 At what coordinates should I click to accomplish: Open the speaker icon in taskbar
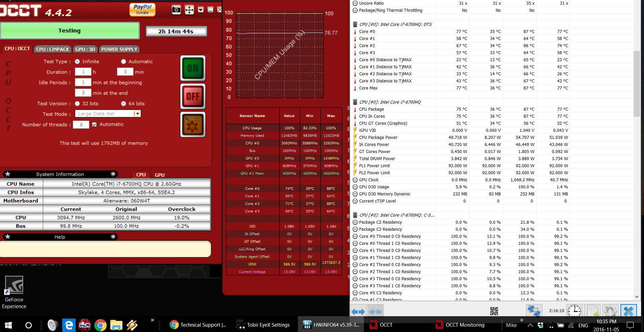pyautogui.click(x=52, y=325)
